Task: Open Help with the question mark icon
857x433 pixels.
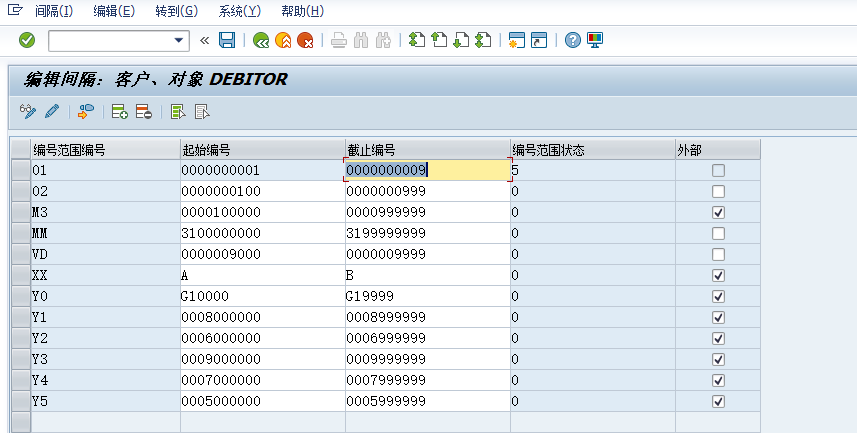Action: 573,40
